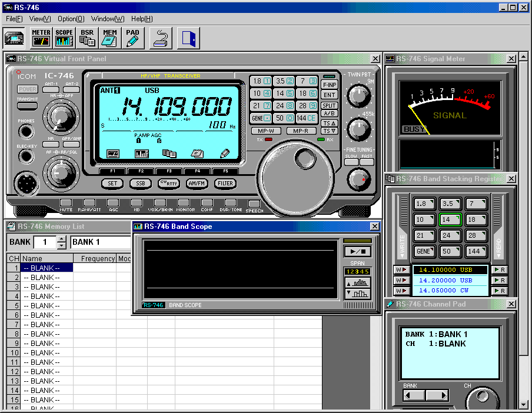Click the MP-W memo pad write button
This screenshot has height=413, width=532.
[266, 131]
